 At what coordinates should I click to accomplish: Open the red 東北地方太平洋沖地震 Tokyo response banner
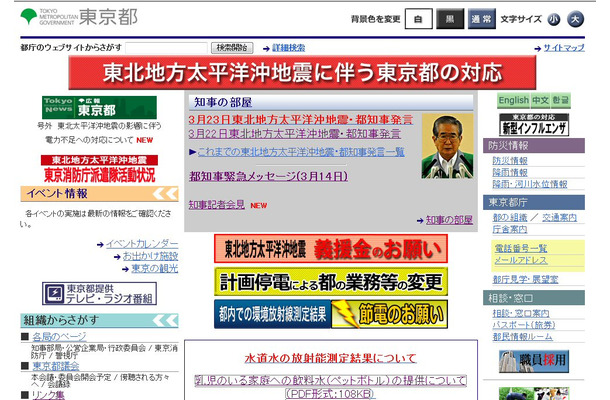coord(302,73)
